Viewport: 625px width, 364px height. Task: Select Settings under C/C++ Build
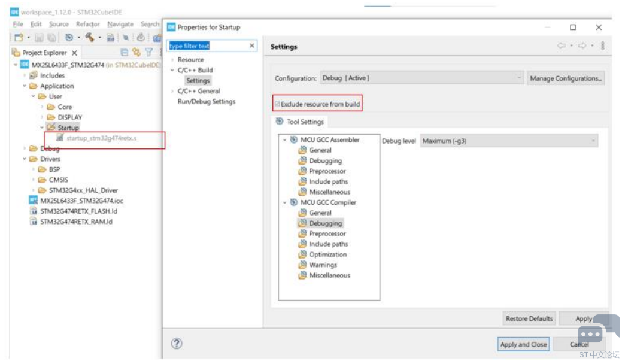198,81
